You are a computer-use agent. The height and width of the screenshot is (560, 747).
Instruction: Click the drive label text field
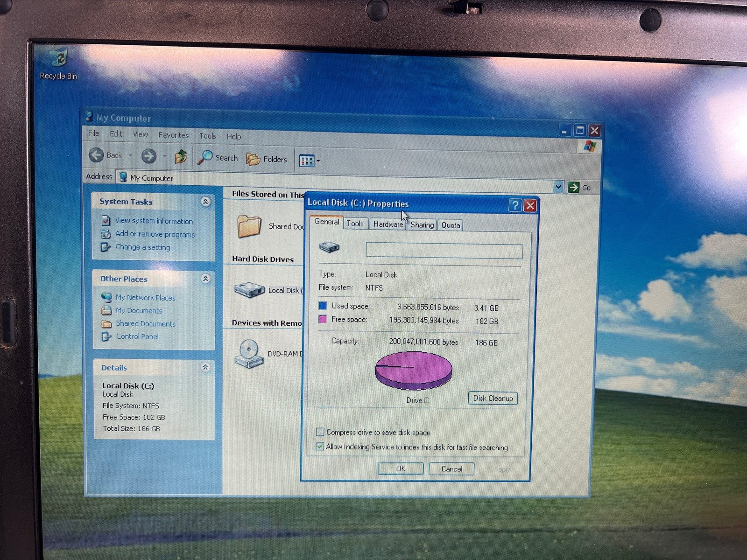444,251
